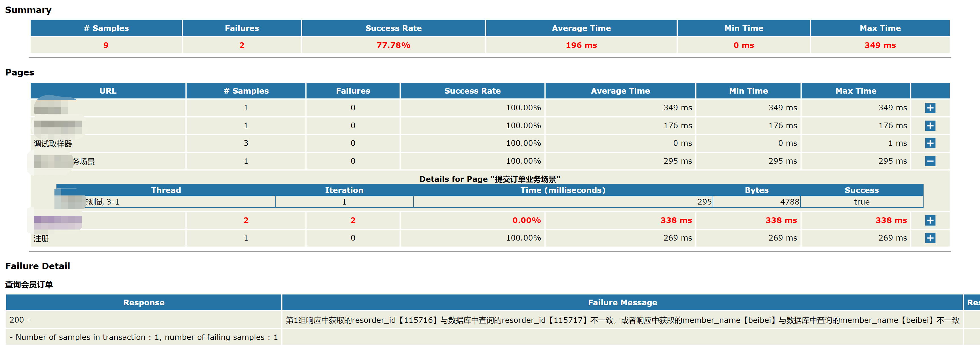Expand the 调试取样器 row details
The height and width of the screenshot is (362, 980).
coord(930,144)
